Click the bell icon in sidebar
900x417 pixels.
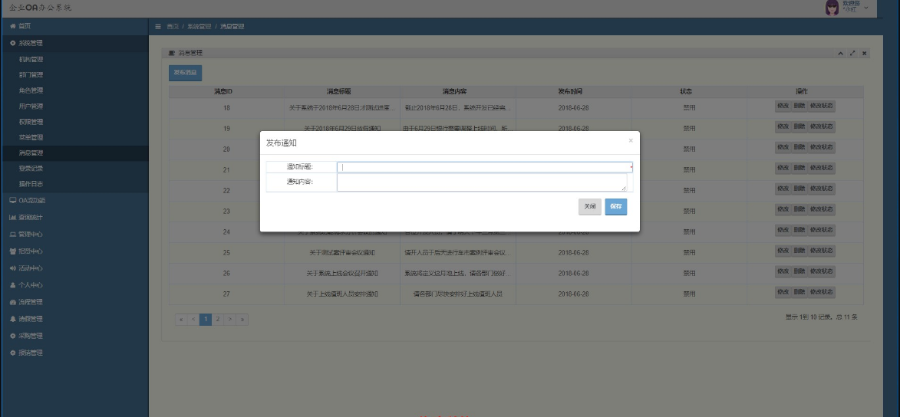point(13,319)
